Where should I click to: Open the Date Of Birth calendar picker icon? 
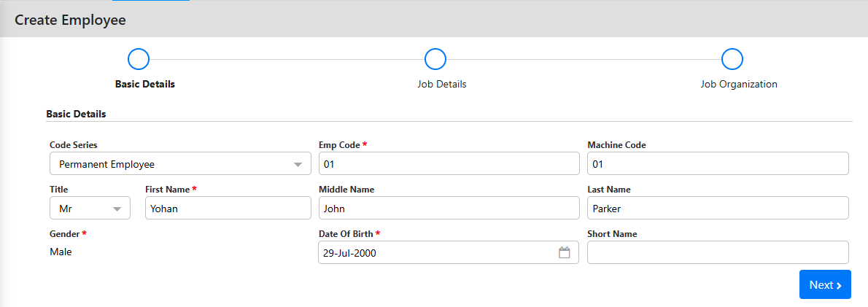point(564,253)
